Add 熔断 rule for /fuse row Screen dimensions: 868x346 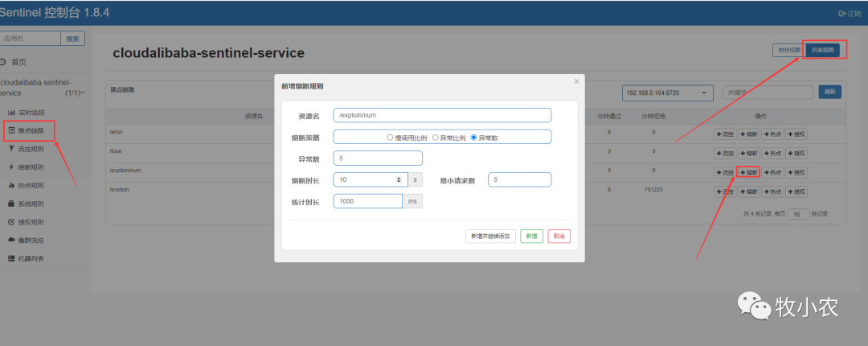748,153
